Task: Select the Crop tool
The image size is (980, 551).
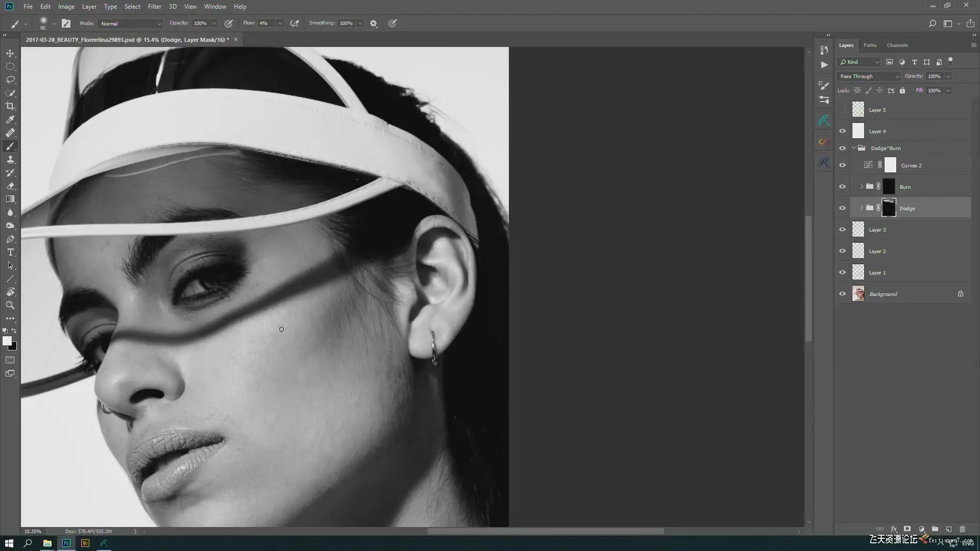Action: click(10, 106)
